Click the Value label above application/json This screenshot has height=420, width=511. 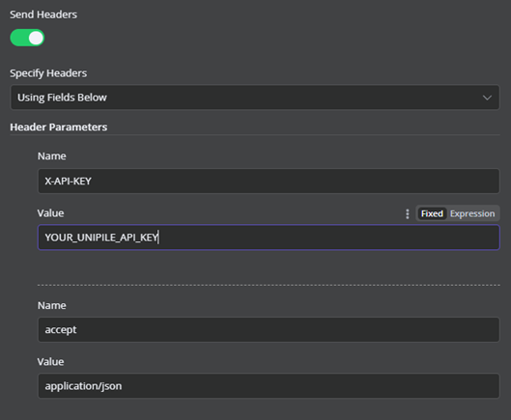(x=50, y=362)
